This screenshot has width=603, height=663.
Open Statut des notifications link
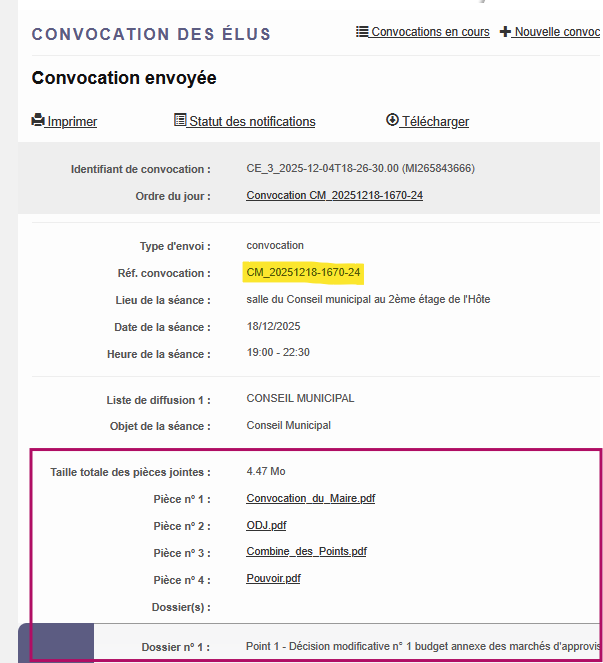pyautogui.click(x=245, y=121)
